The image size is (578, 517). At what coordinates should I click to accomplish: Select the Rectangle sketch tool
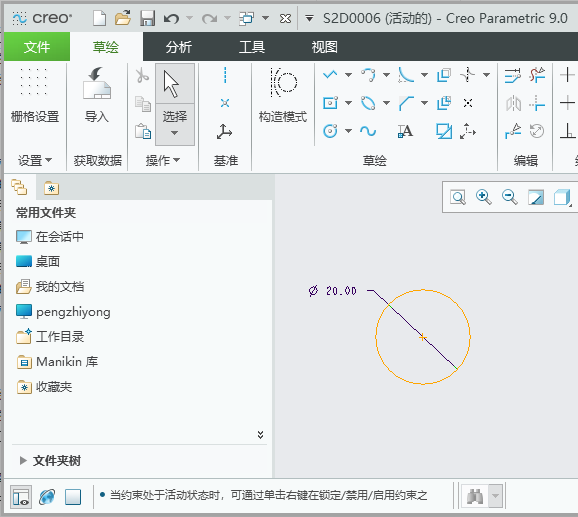(330, 103)
